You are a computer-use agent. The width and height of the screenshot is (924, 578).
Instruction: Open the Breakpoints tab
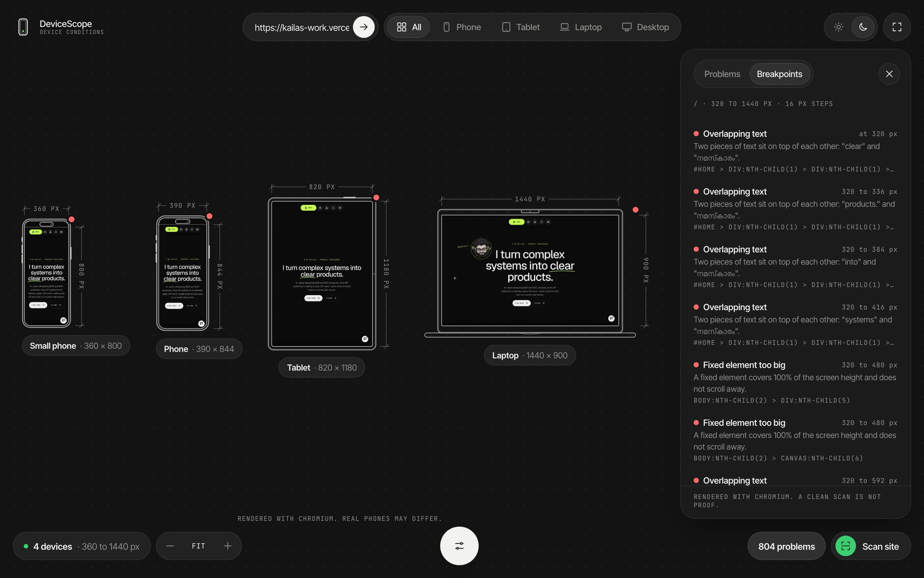pos(779,74)
